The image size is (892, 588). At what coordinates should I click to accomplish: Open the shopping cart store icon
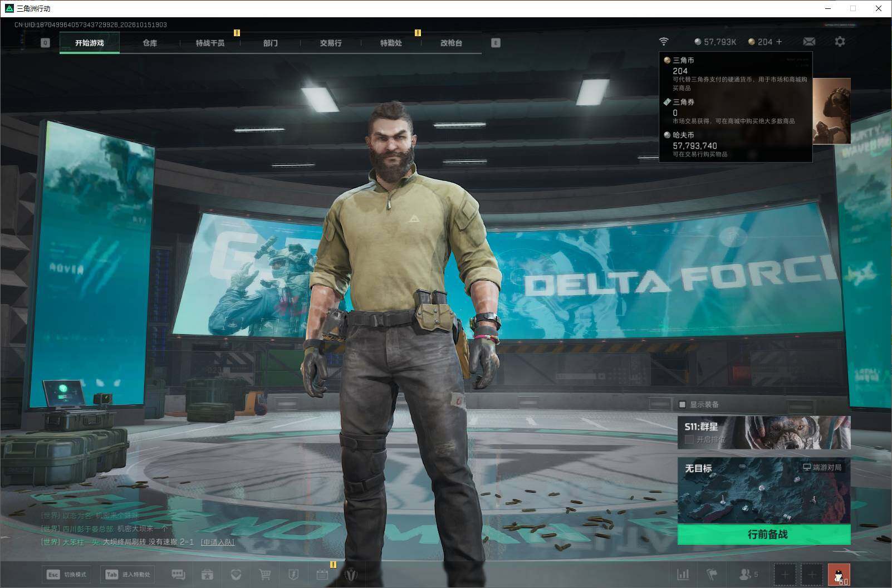tap(265, 574)
